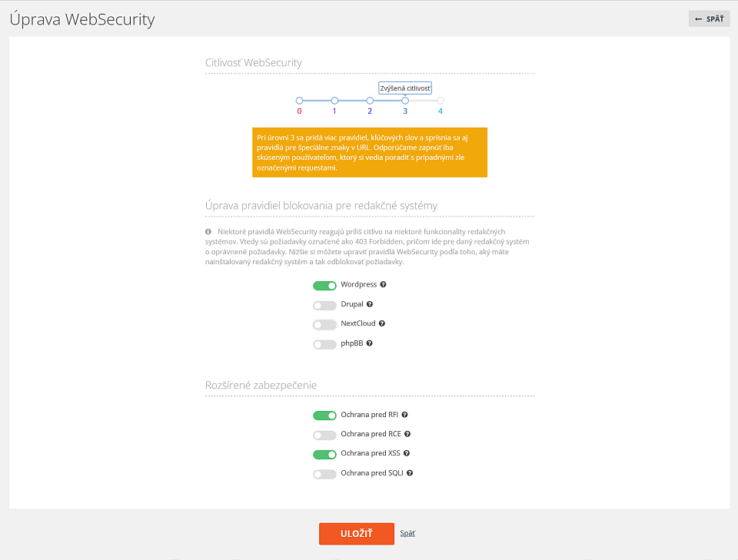Open help icon next to Wordpress
738x560 pixels.
pos(383,284)
